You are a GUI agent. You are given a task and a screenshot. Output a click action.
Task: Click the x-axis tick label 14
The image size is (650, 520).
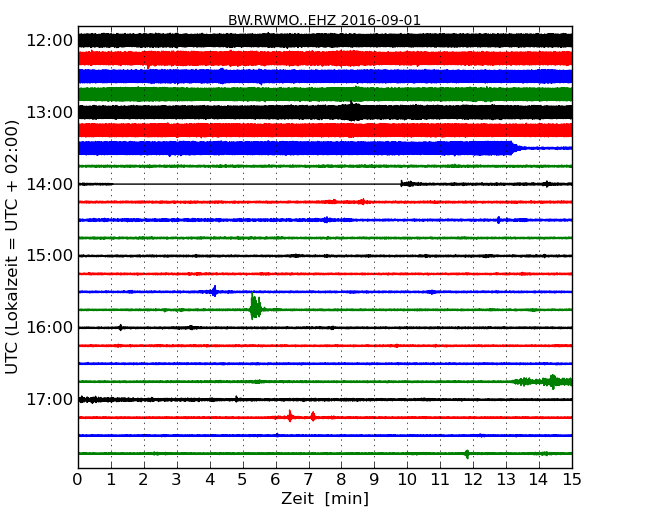click(539, 480)
